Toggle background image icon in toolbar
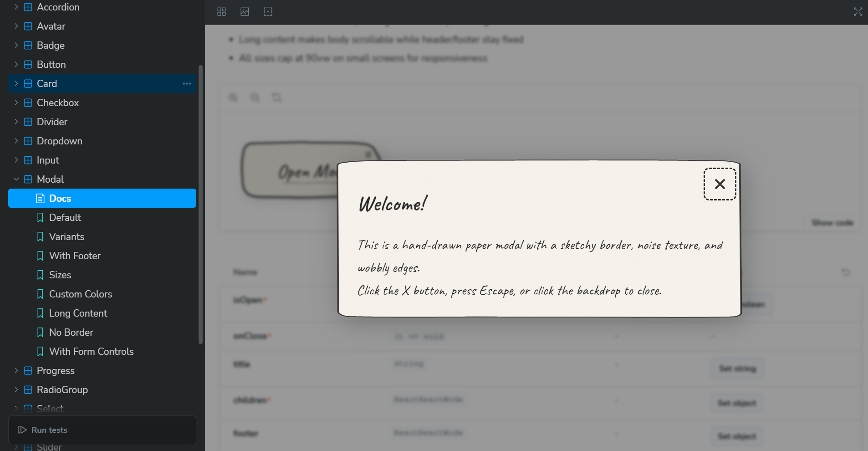 pos(245,12)
